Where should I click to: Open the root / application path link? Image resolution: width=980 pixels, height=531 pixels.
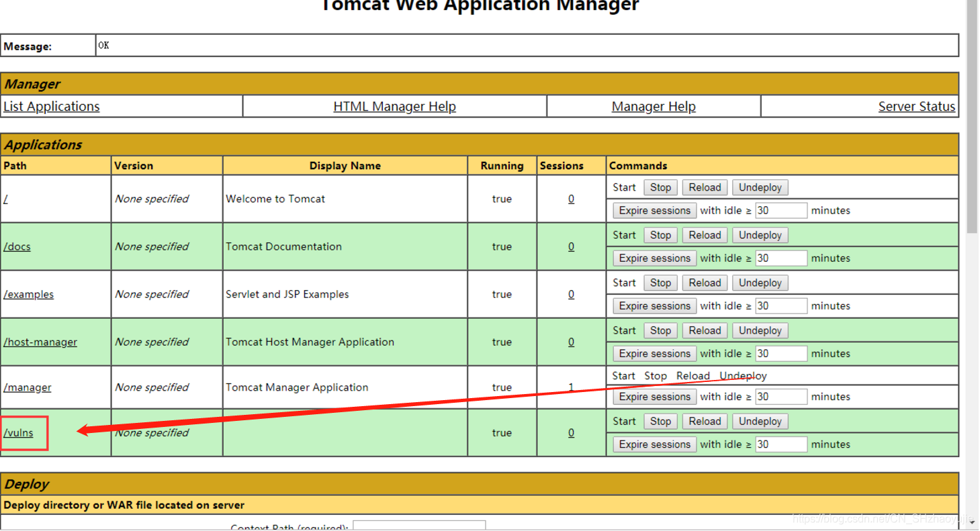[x=6, y=199]
